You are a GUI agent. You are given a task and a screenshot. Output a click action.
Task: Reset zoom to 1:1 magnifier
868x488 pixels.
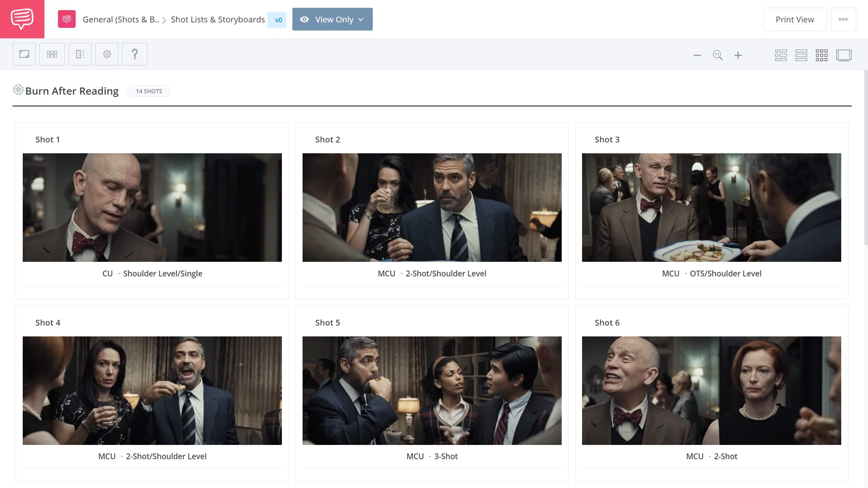717,55
